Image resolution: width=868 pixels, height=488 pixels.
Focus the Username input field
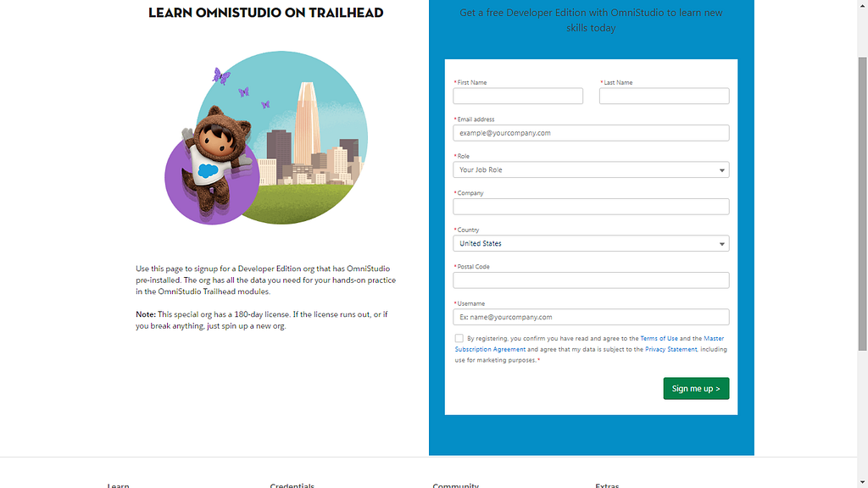click(x=591, y=317)
